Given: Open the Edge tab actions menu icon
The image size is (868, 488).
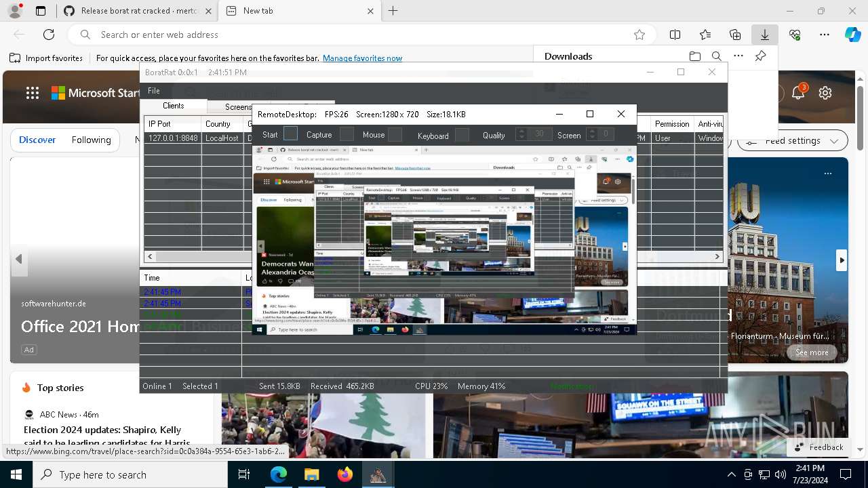Looking at the screenshot, I should 41,11.
